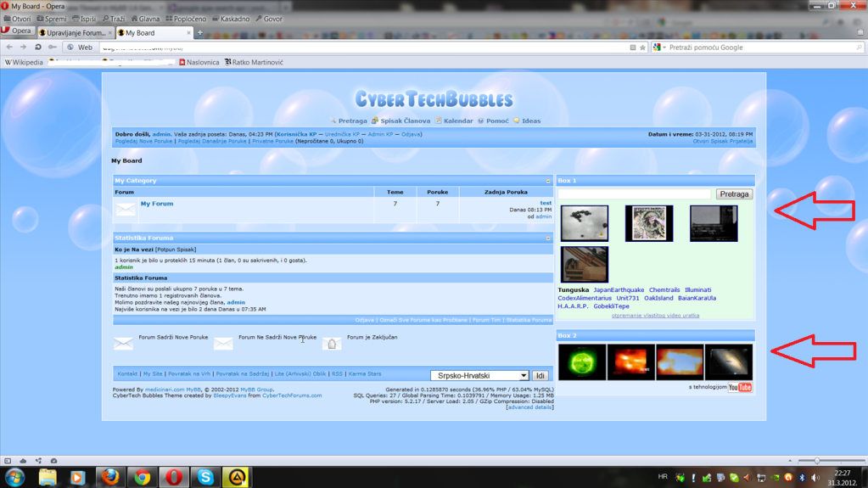Click the Box 1 search input field
868x488 pixels.
click(635, 194)
